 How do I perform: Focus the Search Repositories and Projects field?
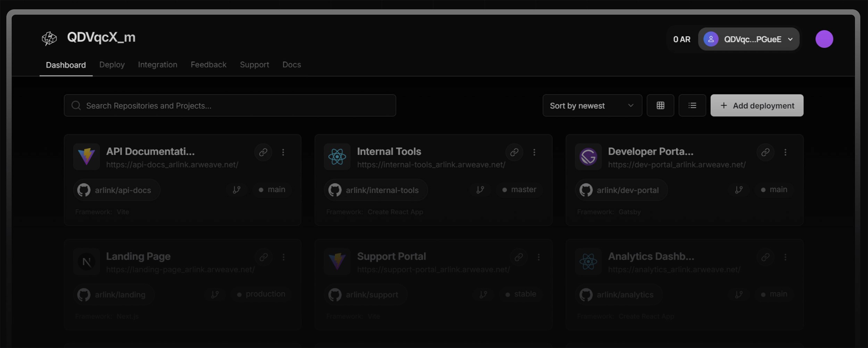pyautogui.click(x=230, y=105)
